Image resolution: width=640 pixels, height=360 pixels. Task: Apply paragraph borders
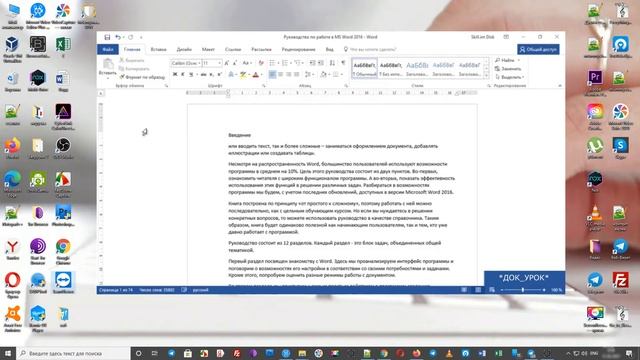pyautogui.click(x=336, y=74)
